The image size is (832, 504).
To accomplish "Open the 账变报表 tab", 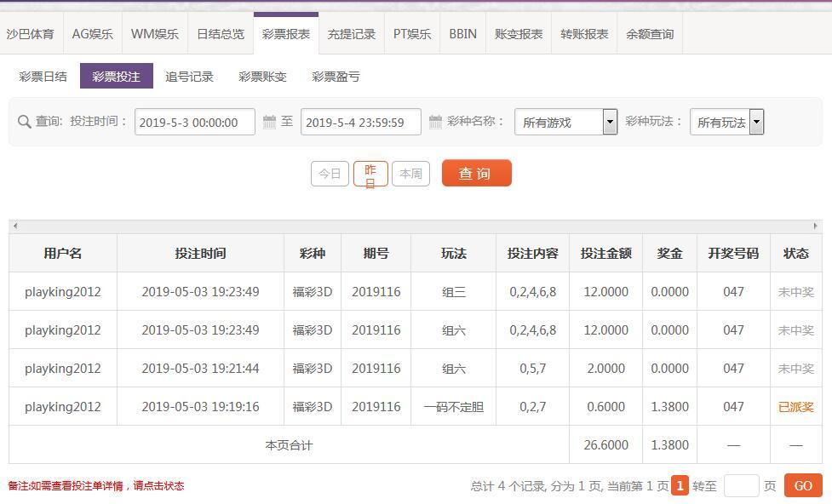I will pos(519,34).
